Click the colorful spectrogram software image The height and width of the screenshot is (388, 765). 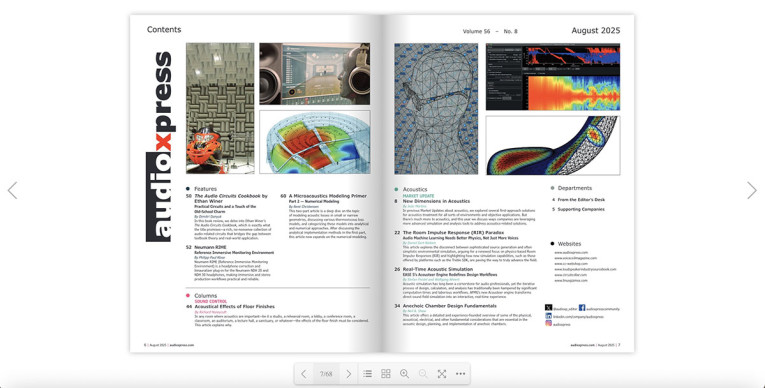553,77
